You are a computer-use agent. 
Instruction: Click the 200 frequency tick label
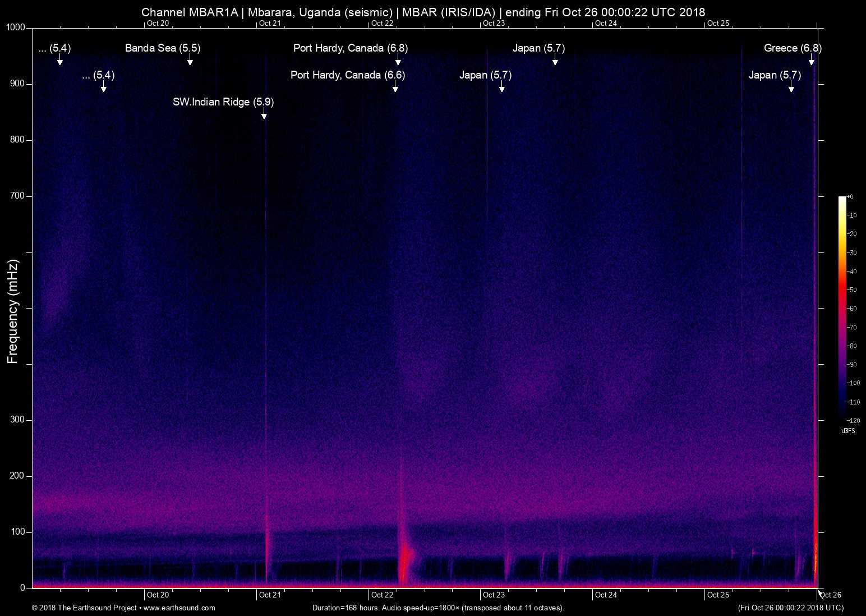(x=17, y=476)
